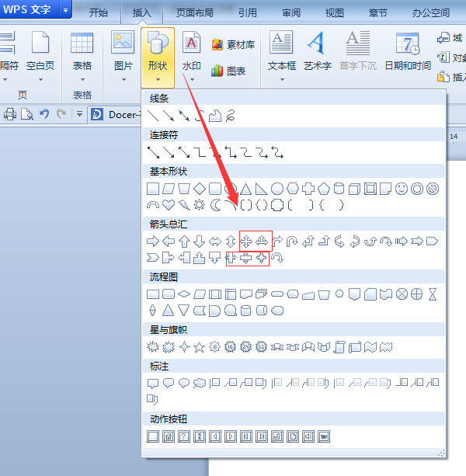Open 素材库 material library
Viewport: 466px width, 476px height.
233,45
